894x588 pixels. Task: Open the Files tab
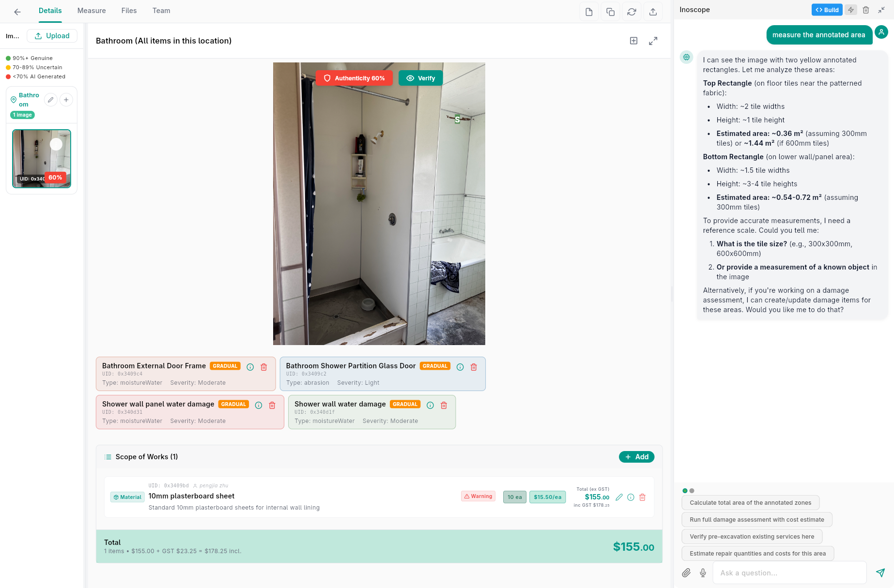point(129,11)
